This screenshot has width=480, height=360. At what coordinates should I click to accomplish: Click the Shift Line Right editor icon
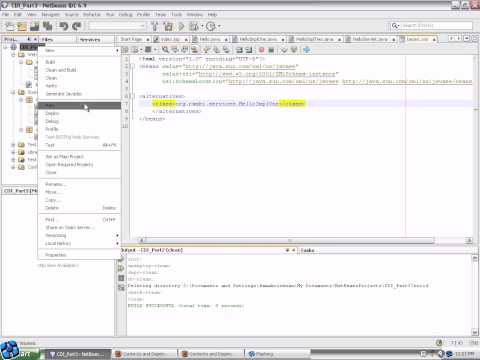249,50
